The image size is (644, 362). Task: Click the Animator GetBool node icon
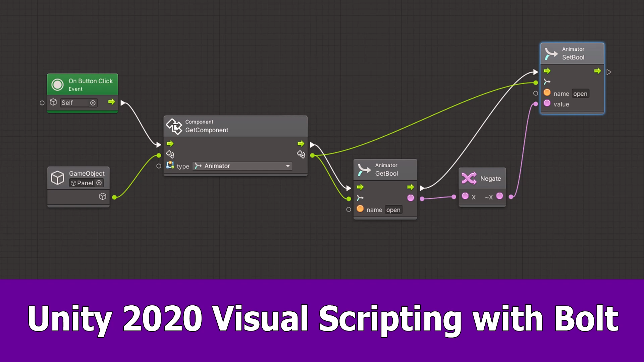pyautogui.click(x=364, y=170)
